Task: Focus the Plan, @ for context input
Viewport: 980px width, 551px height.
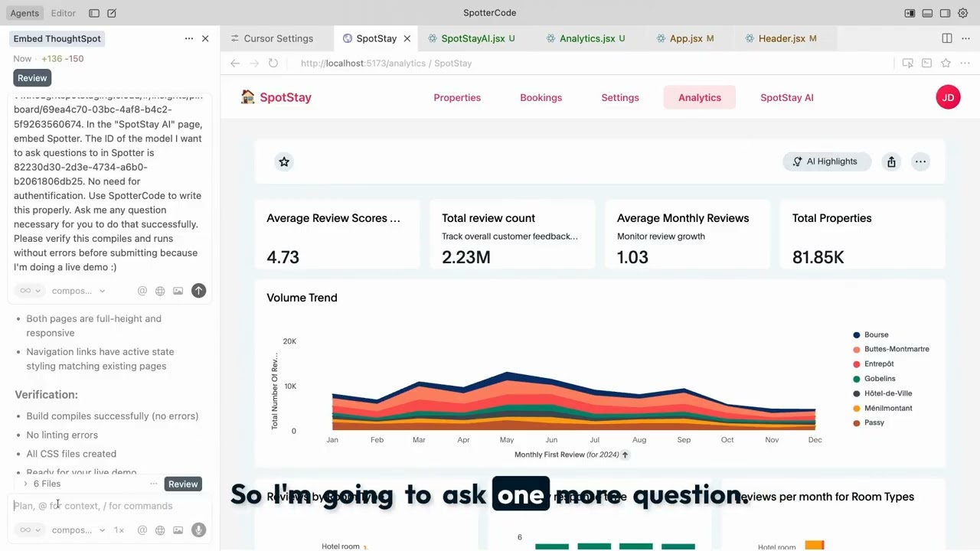Action: tap(109, 506)
